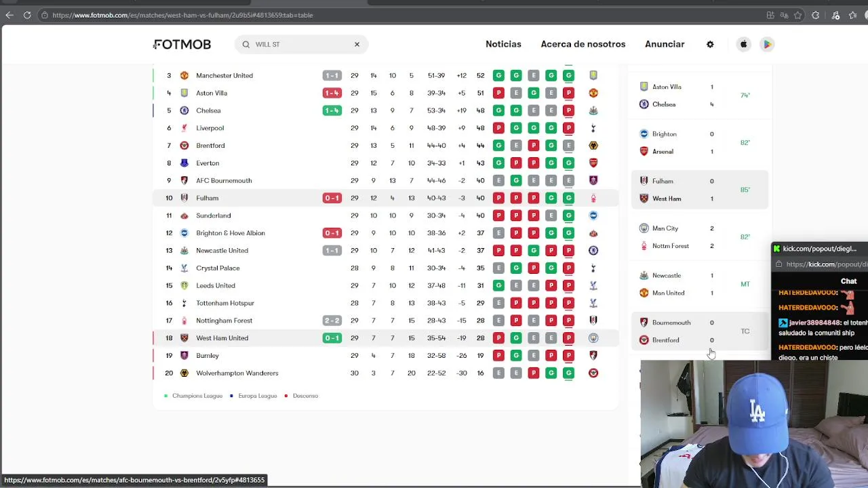Open the settings gear icon
Viewport: 868px width, 488px height.
[x=710, y=44]
